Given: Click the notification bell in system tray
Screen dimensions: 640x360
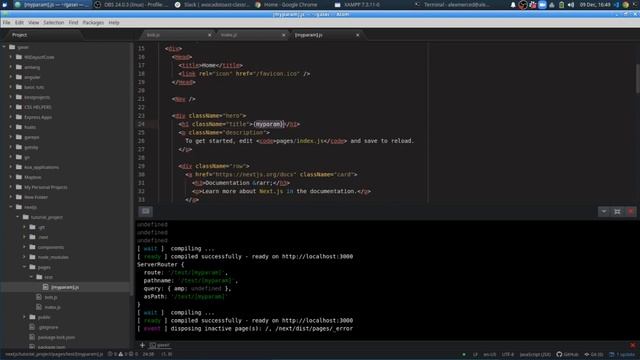Looking at the screenshot, I should tap(513, 5).
